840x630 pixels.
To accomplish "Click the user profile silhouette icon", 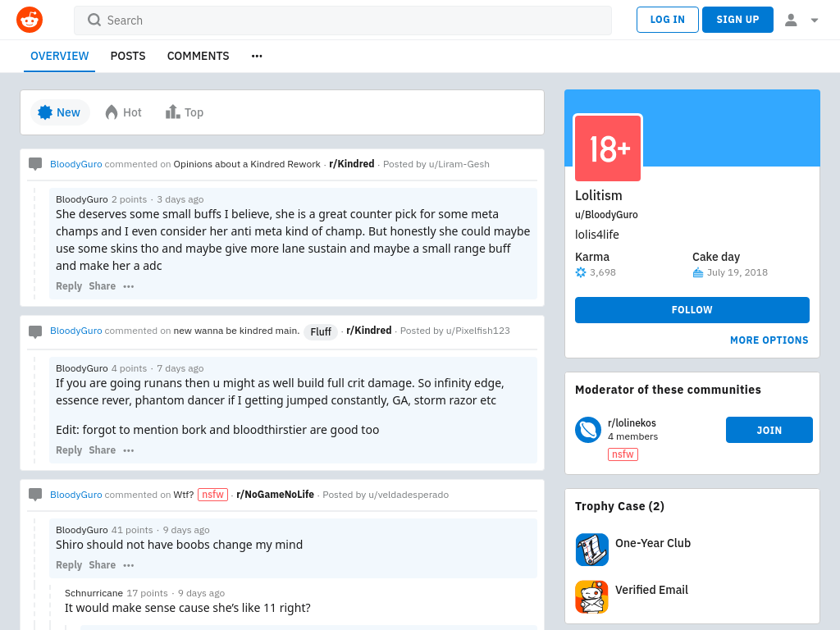I will 791,20.
